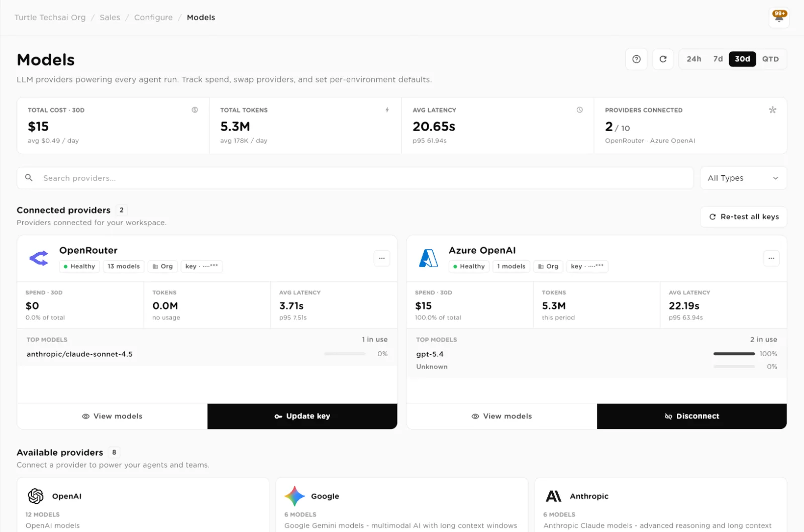804x532 pixels.
Task: Click the '2 in use' label
Action: tap(763, 340)
